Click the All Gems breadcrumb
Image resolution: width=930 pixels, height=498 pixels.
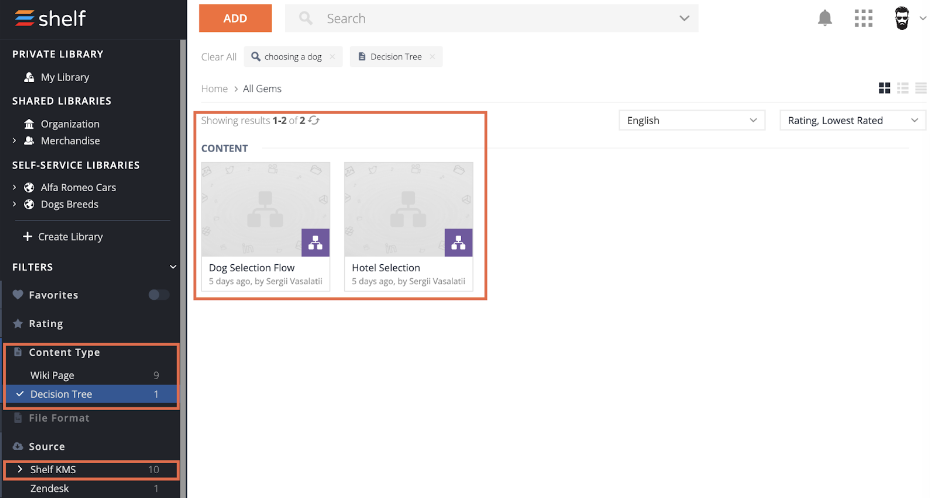click(262, 88)
